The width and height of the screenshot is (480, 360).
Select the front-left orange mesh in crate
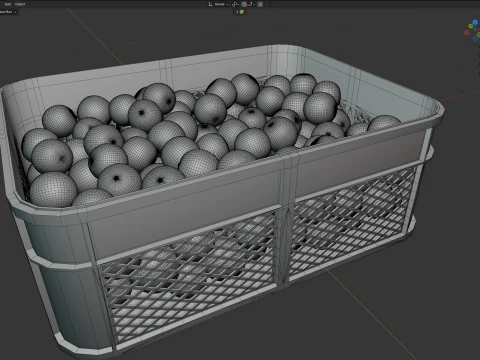point(53,189)
